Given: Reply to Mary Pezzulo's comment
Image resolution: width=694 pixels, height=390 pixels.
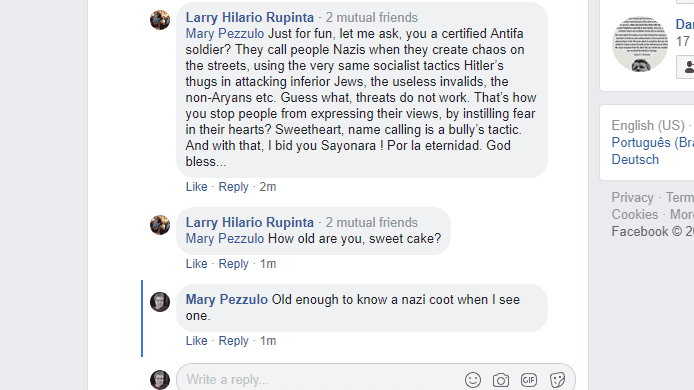Looking at the screenshot, I should click(x=233, y=341).
